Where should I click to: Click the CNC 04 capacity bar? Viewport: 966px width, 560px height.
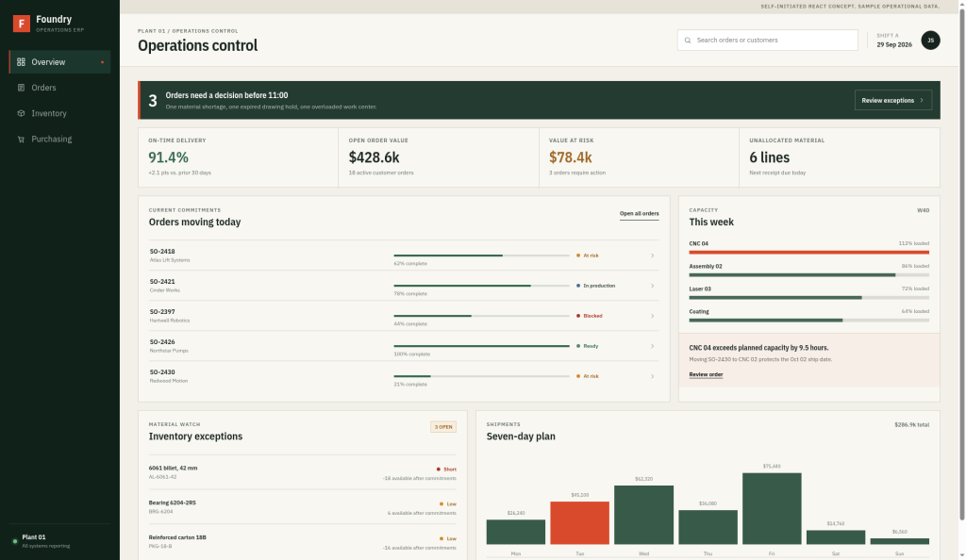pos(808,253)
